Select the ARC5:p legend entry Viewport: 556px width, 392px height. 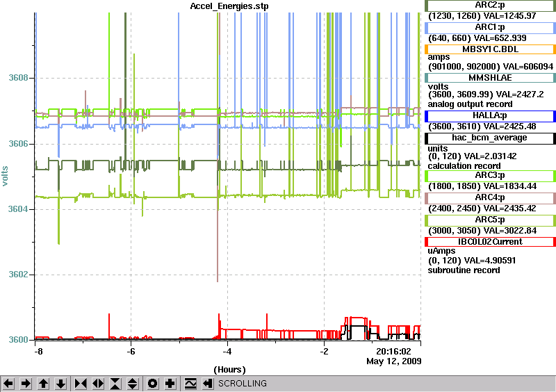(x=490, y=220)
